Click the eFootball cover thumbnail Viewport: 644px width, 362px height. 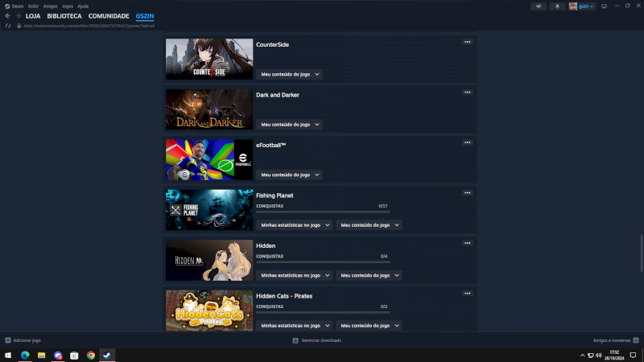tap(209, 159)
